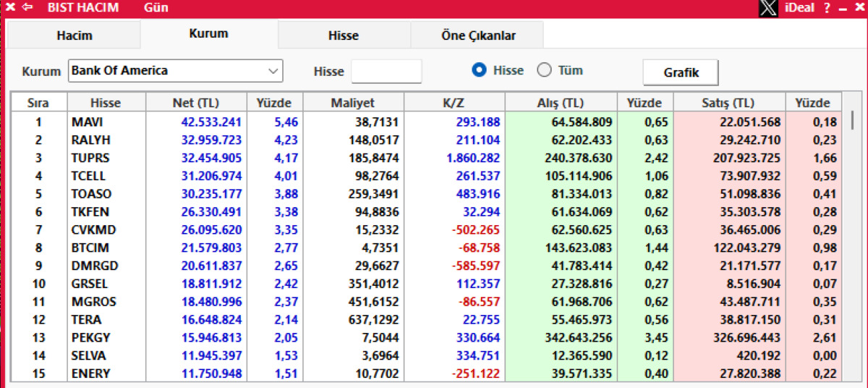Switch to the Öne Çıkanlar tab
Screen dimensions: 868x388
pos(477,35)
